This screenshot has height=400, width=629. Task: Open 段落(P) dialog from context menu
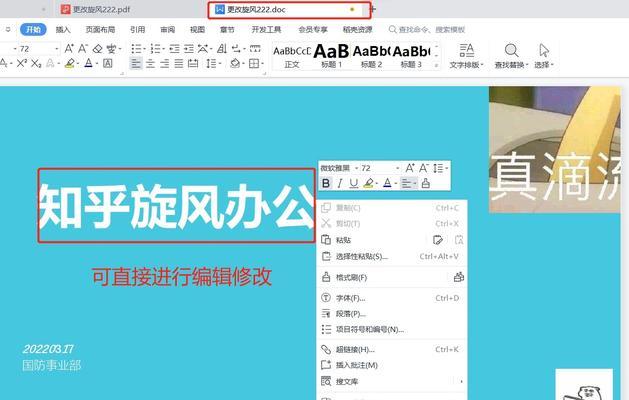point(393,314)
